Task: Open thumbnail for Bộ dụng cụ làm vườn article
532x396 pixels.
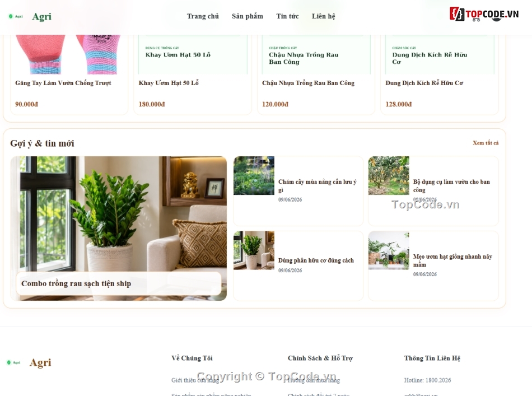Action: [389, 175]
